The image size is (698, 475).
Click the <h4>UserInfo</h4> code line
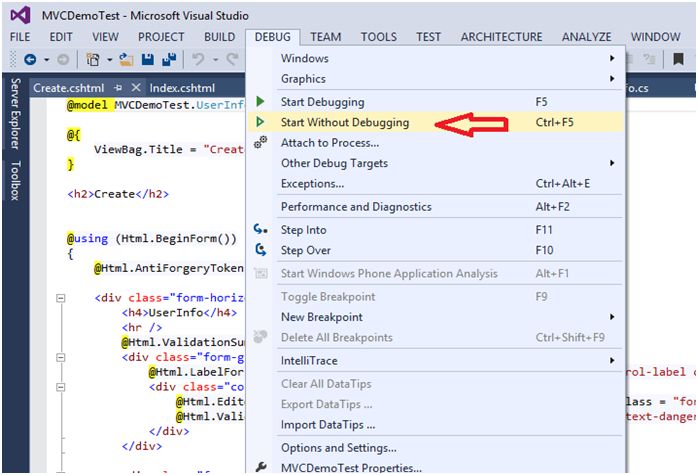click(179, 313)
